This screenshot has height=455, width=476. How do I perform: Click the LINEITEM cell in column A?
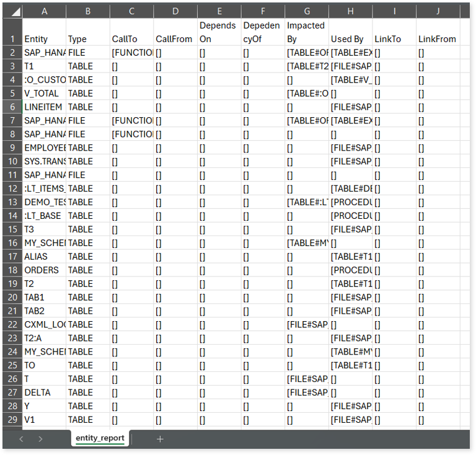(43, 107)
